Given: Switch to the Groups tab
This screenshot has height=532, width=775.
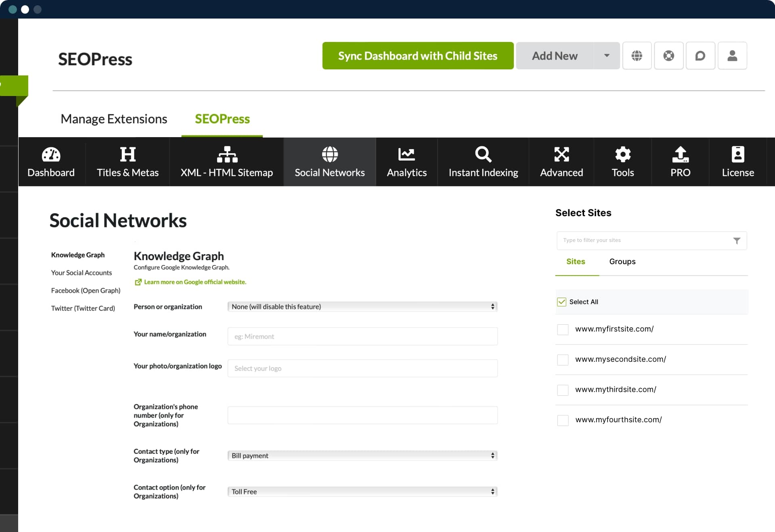Looking at the screenshot, I should click(622, 261).
